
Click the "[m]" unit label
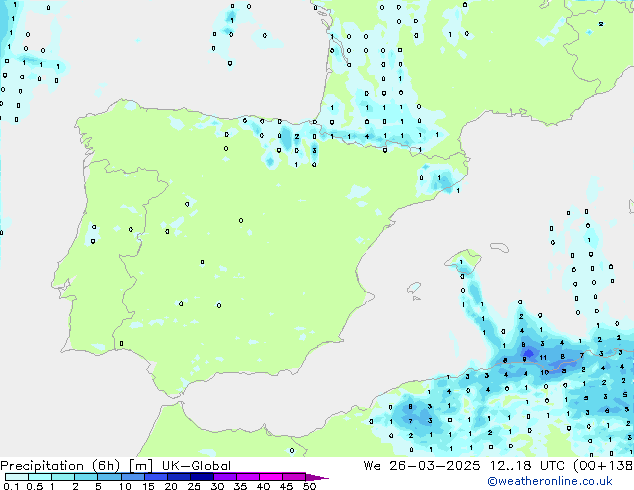point(140,466)
